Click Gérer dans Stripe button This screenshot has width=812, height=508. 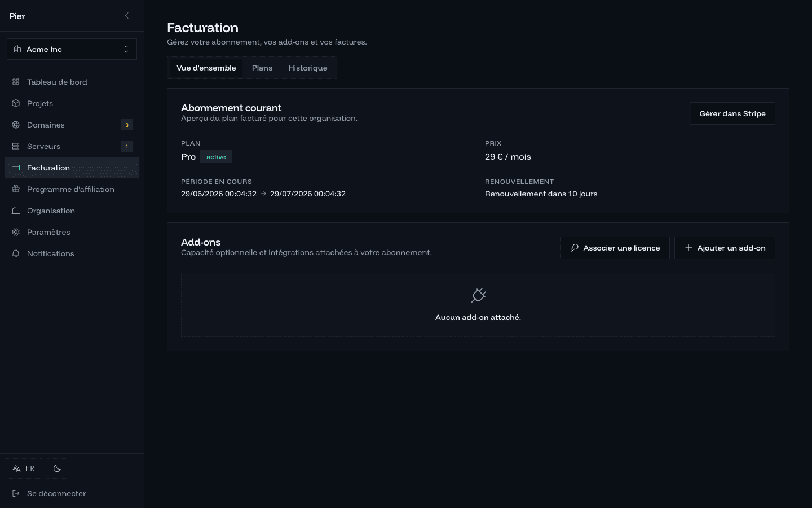click(x=732, y=113)
